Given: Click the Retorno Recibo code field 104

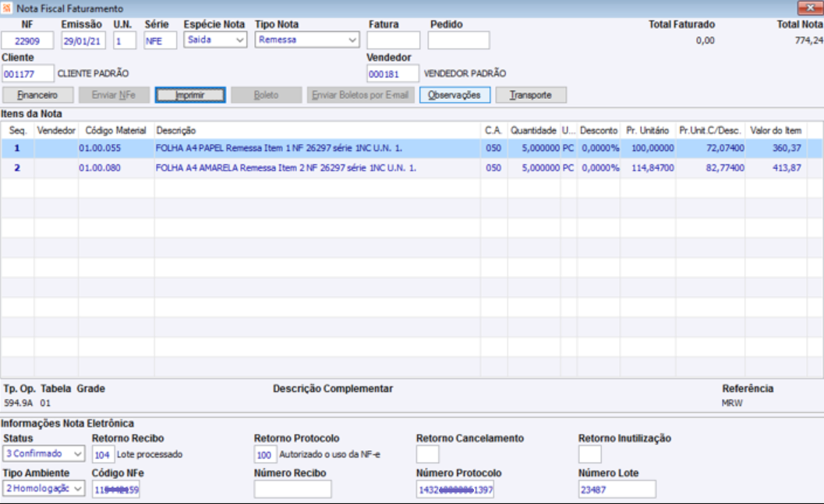Looking at the screenshot, I should click(x=103, y=455).
